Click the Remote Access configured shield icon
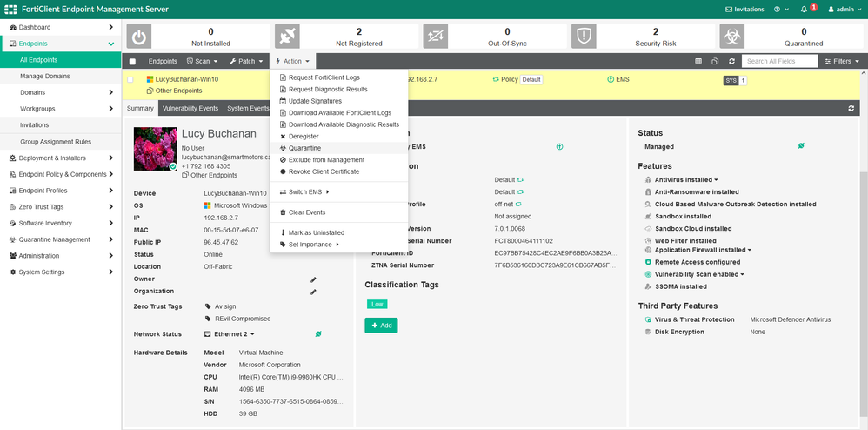 click(648, 262)
